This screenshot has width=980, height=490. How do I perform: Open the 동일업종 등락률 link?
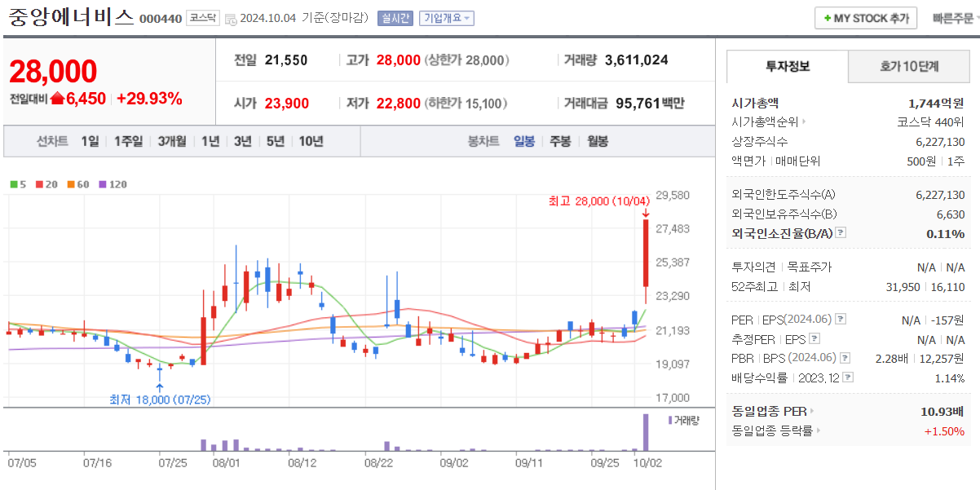pos(776,430)
